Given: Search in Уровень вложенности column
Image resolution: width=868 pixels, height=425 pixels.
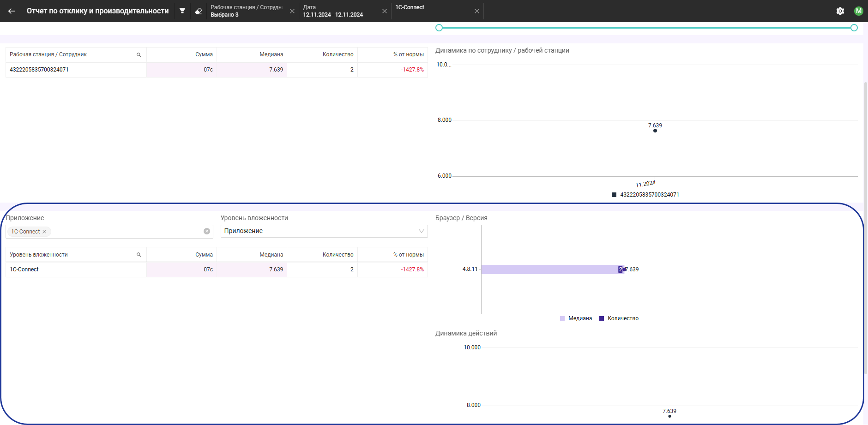Looking at the screenshot, I should (139, 255).
